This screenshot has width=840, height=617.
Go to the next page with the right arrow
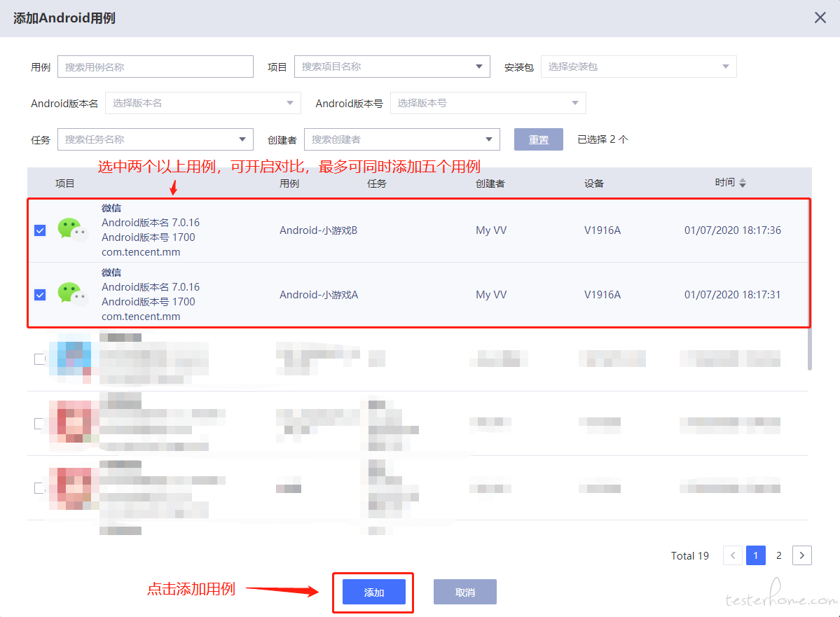pyautogui.click(x=802, y=555)
